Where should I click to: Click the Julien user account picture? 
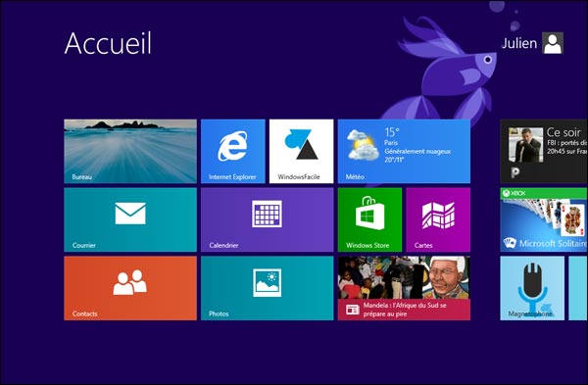[x=553, y=43]
